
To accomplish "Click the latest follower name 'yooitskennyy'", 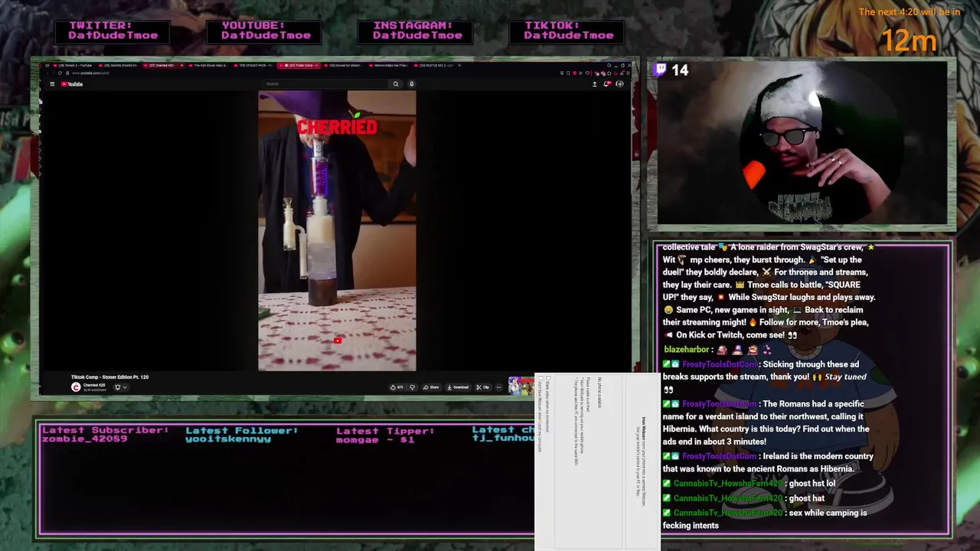I will point(228,439).
